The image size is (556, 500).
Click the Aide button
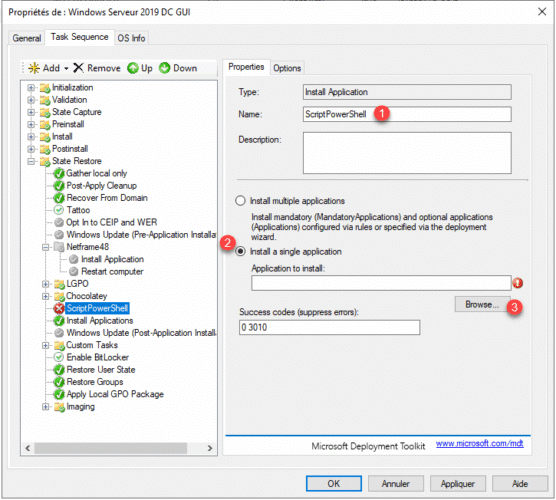click(x=520, y=484)
